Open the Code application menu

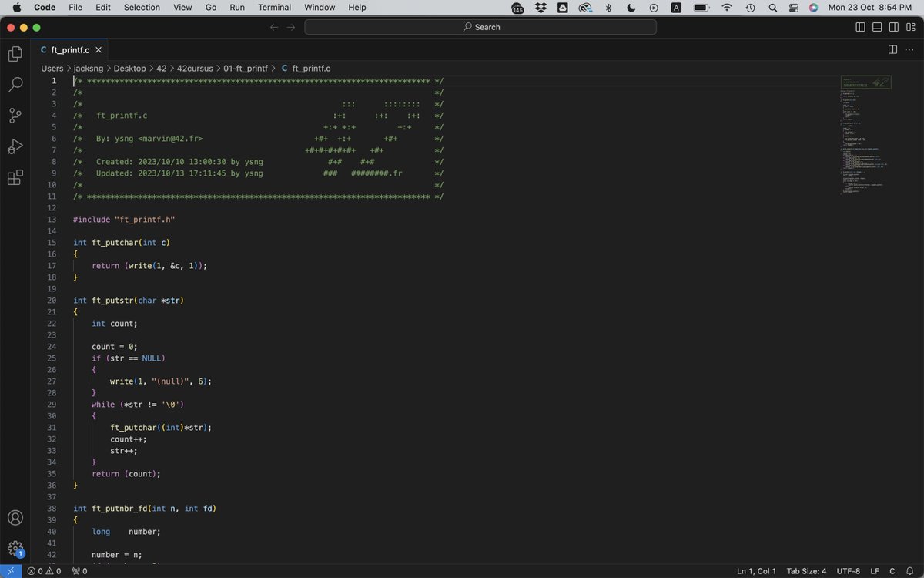tap(45, 7)
